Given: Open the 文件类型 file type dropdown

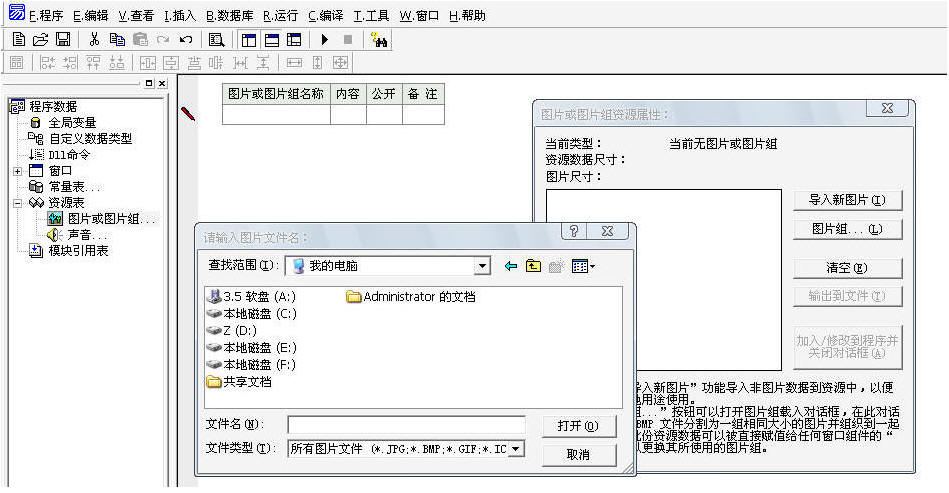Looking at the screenshot, I should click(516, 449).
